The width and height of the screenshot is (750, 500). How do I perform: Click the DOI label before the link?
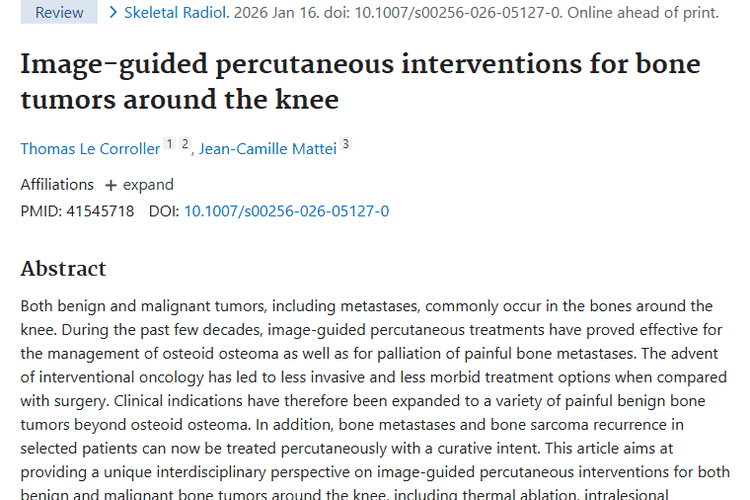coord(164,211)
